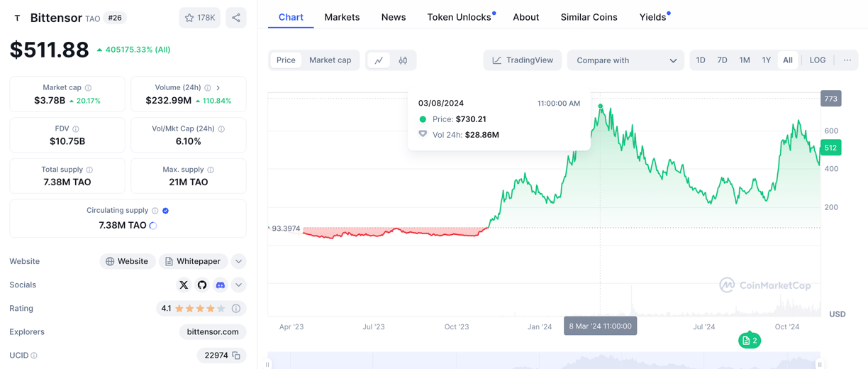Set chart range to 1M
Viewport: 868px width, 369px height.
745,60
